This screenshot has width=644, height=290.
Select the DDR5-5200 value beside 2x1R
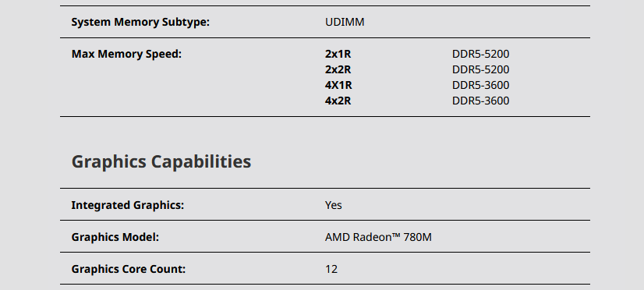point(480,55)
